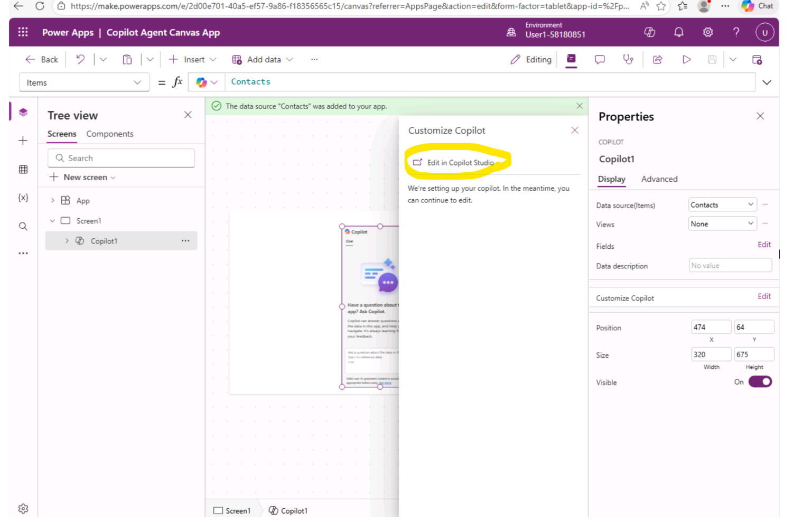Open the Power Apps waffle launcher
The width and height of the screenshot is (812, 522).
point(23,32)
